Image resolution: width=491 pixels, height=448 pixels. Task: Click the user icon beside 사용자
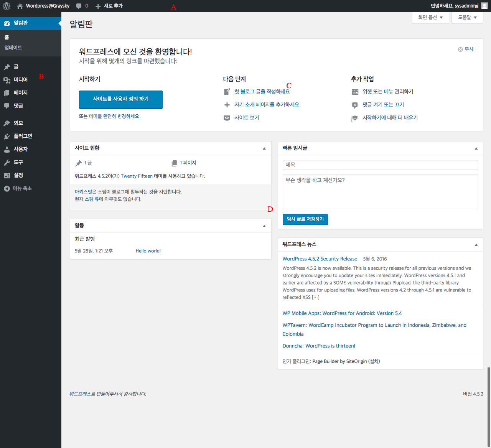7,149
